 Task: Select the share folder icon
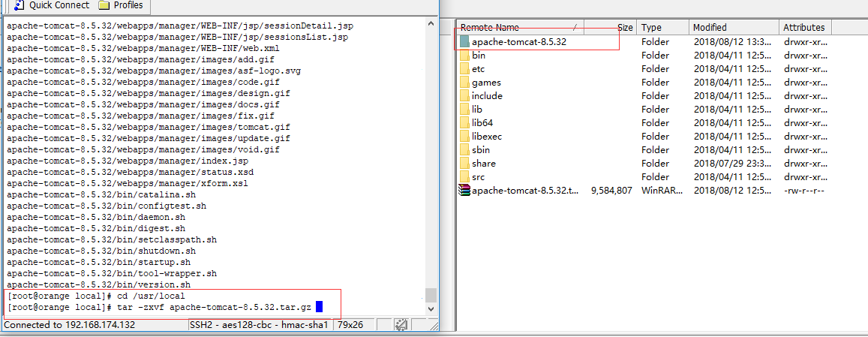click(464, 163)
